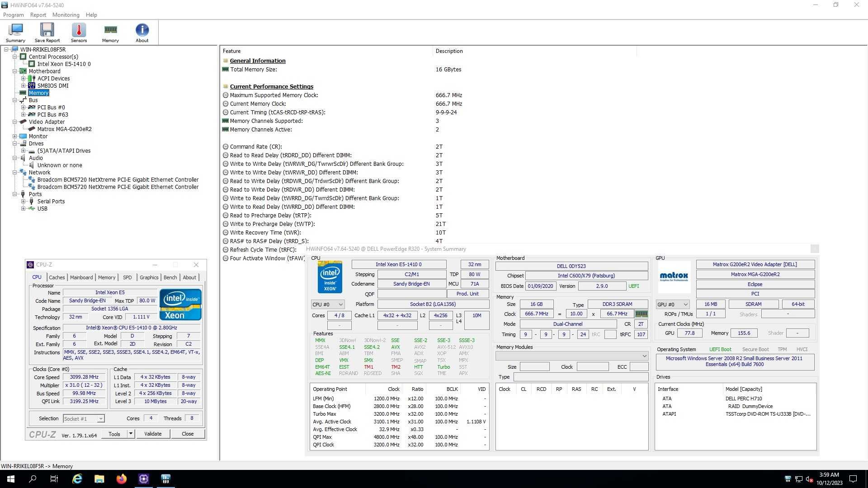Switch to Graphics tab in CPU-Z
Image resolution: width=868 pixels, height=488 pixels.
point(149,277)
